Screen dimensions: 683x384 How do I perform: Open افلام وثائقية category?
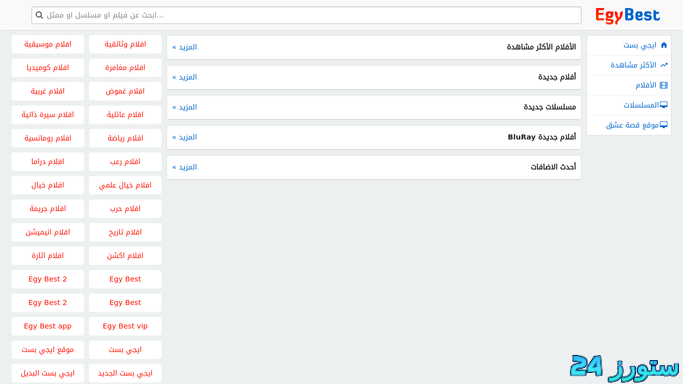pos(125,44)
